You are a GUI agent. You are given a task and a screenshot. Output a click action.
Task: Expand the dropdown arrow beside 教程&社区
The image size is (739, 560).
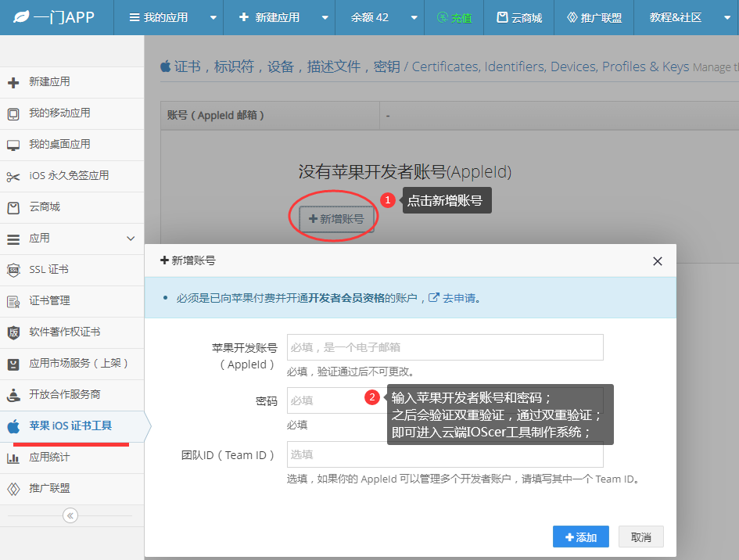726,18
